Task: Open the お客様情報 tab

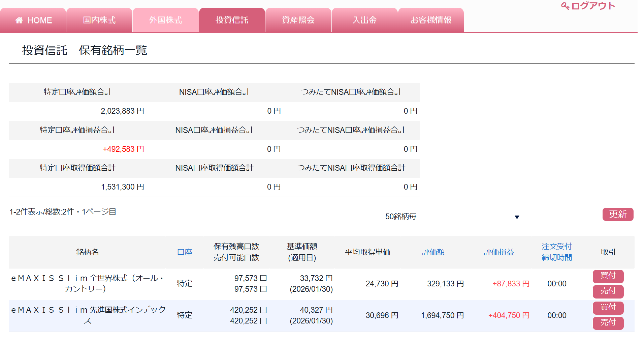Action: point(430,20)
